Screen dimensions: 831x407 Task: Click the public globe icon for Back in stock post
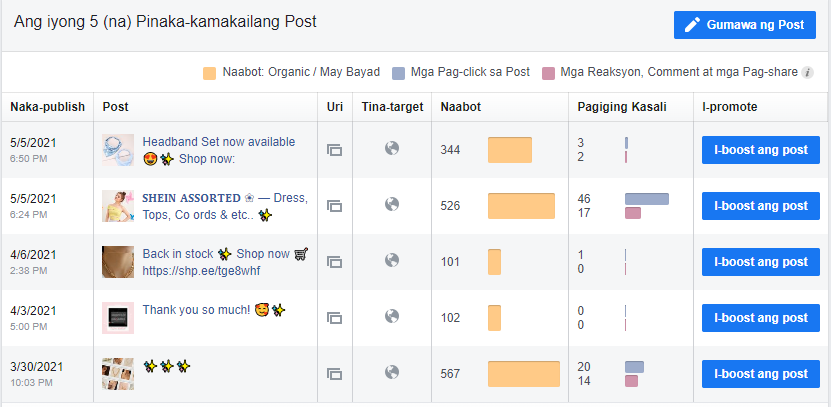tap(392, 260)
